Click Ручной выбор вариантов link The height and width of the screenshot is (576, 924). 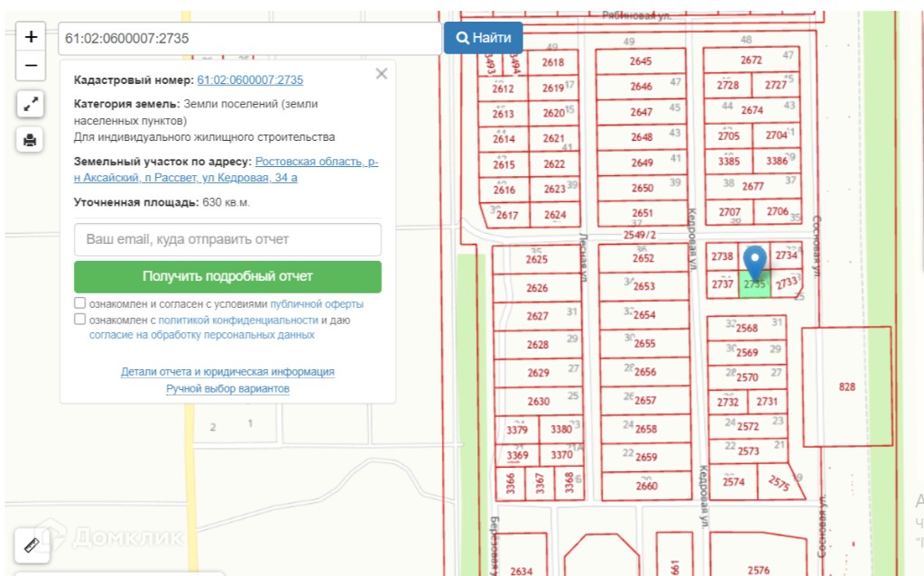227,388
